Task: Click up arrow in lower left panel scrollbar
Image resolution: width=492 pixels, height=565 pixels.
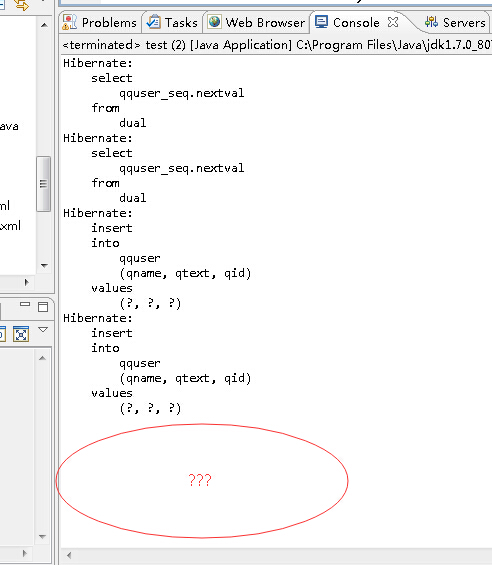Action: click(x=43, y=358)
